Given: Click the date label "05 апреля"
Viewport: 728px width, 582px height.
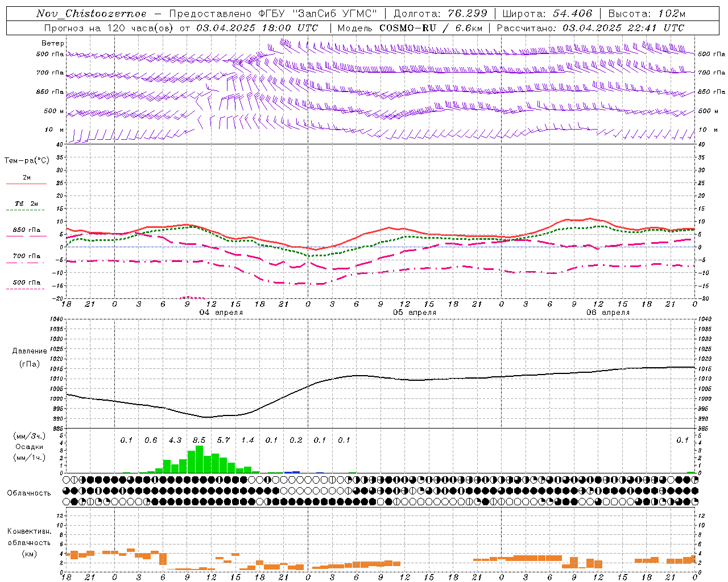Looking at the screenshot, I should coord(415,313).
